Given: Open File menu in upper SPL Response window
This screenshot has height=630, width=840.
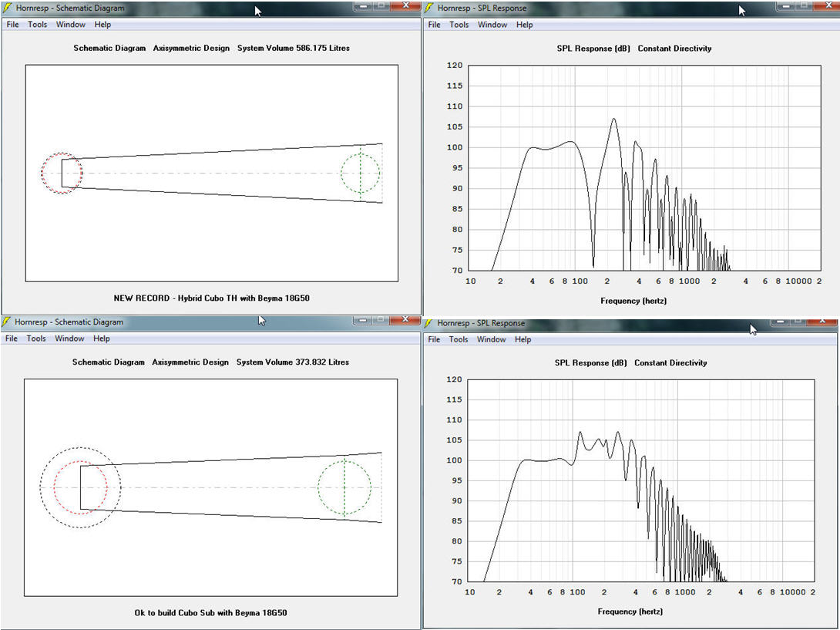Looking at the screenshot, I should pyautogui.click(x=434, y=25).
